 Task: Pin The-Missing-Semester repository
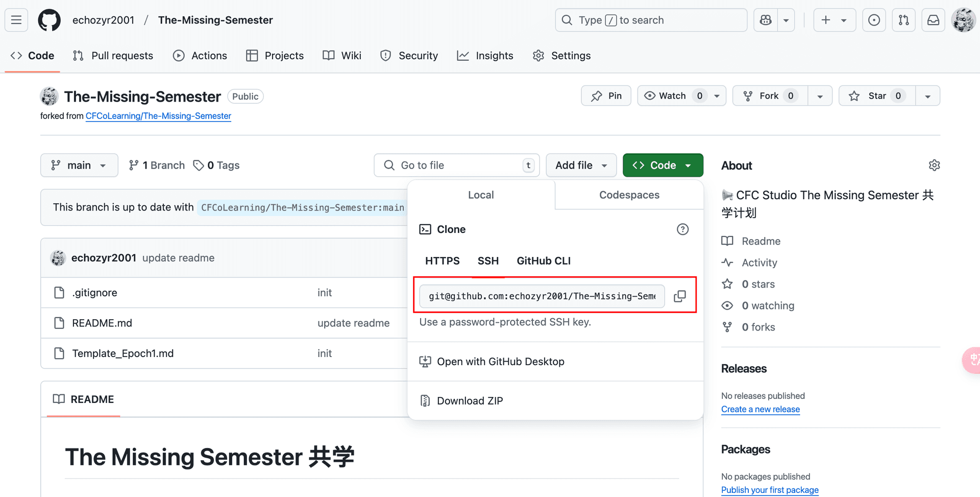click(606, 96)
